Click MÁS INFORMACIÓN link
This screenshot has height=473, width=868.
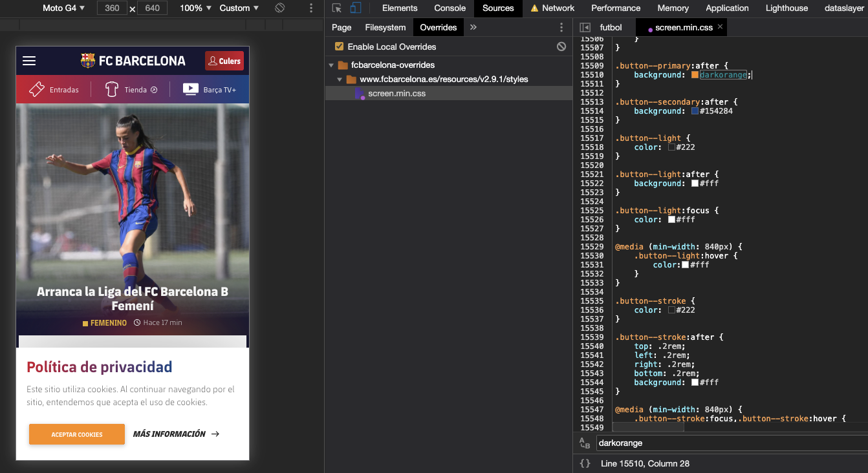176,434
